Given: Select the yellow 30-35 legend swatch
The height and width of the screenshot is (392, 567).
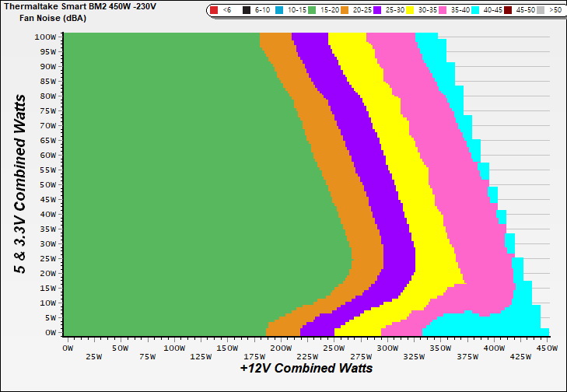Looking at the screenshot, I should pyautogui.click(x=411, y=10).
